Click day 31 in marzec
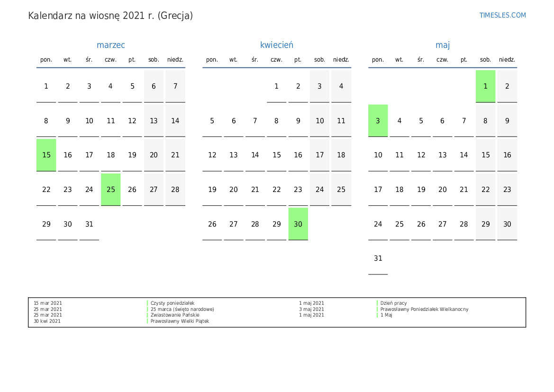Screen dimensions: 554x392 point(89,224)
